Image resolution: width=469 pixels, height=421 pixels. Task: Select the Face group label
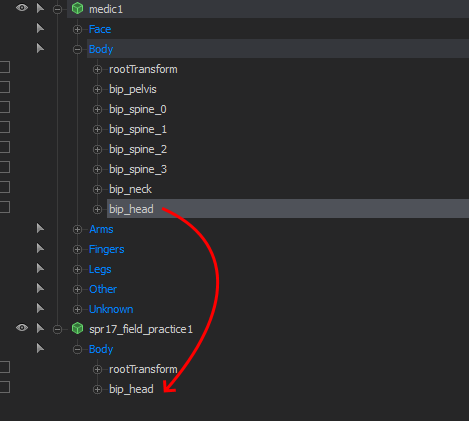pyautogui.click(x=100, y=29)
